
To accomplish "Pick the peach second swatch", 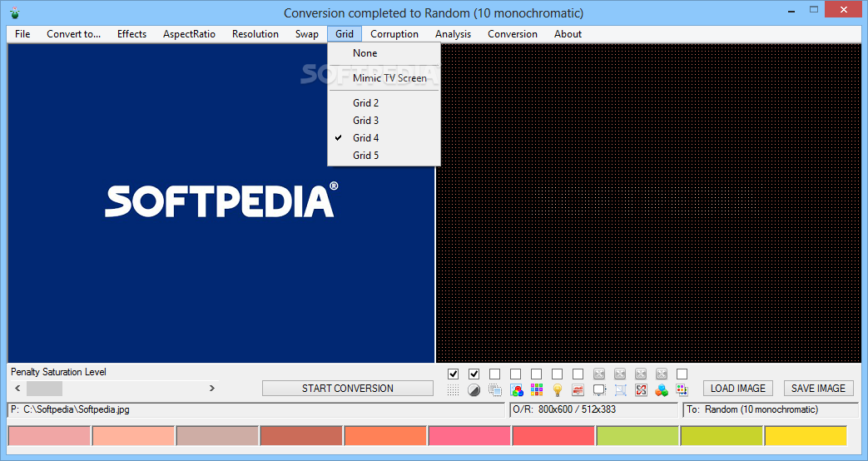I will pyautogui.click(x=133, y=436).
